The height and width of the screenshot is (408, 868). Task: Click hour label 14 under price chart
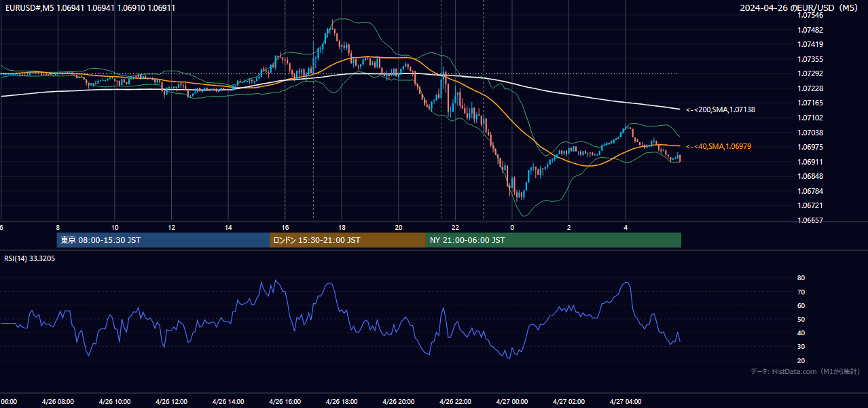228,227
